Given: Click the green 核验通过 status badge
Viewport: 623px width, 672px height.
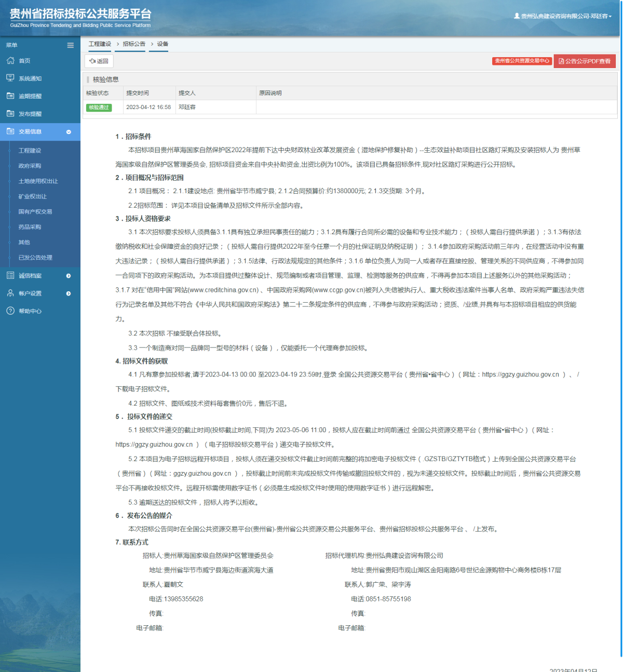Looking at the screenshot, I should [99, 107].
